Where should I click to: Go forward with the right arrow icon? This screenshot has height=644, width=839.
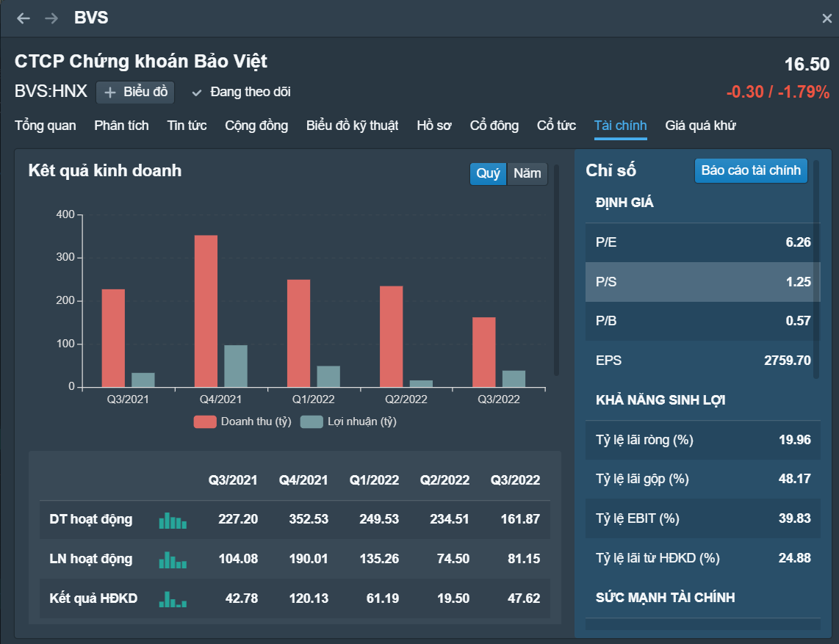(x=51, y=18)
